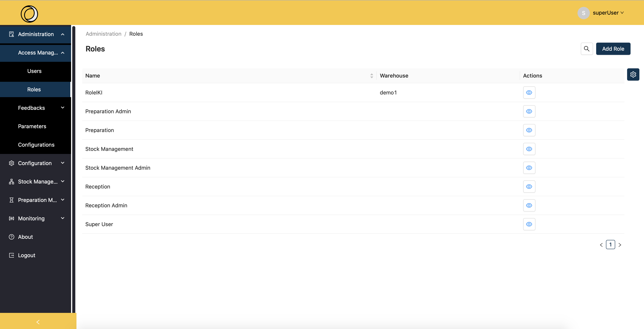The width and height of the screenshot is (644, 329).
Task: Open the search magnifier icon
Action: click(x=587, y=49)
